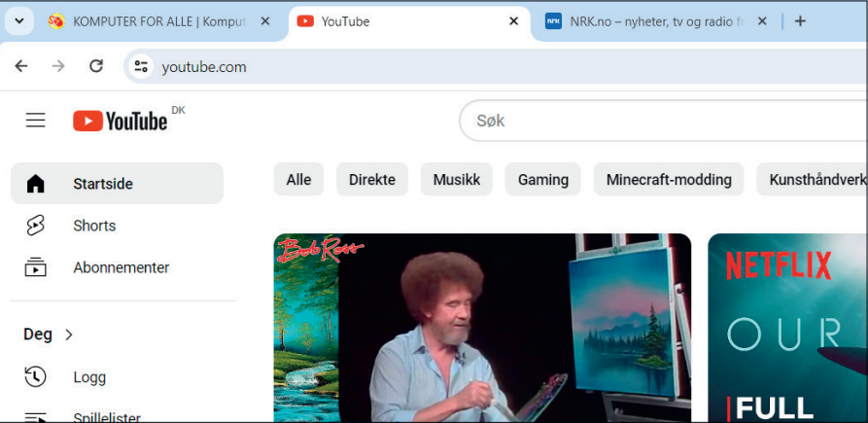Click the KOMPUTER FOR ALLE tab favicon
Image resolution: width=868 pixels, height=423 pixels.
coord(56,21)
